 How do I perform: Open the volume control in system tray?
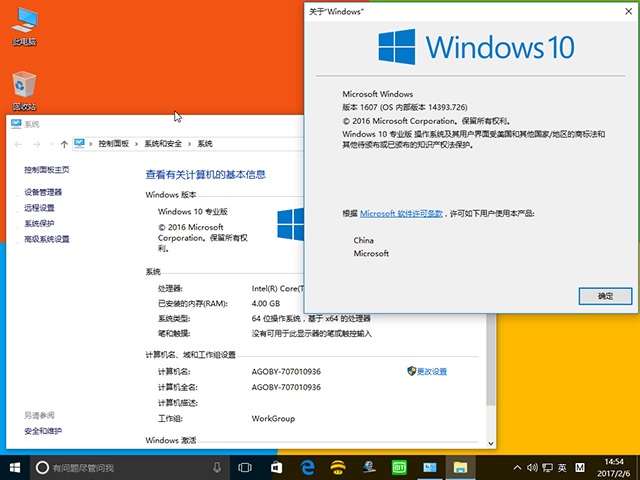(532, 468)
